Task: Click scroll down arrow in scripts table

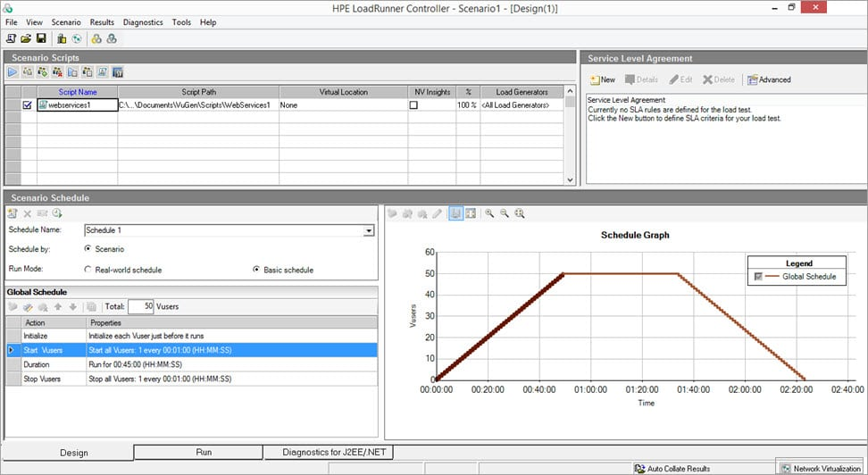Action: pyautogui.click(x=570, y=180)
